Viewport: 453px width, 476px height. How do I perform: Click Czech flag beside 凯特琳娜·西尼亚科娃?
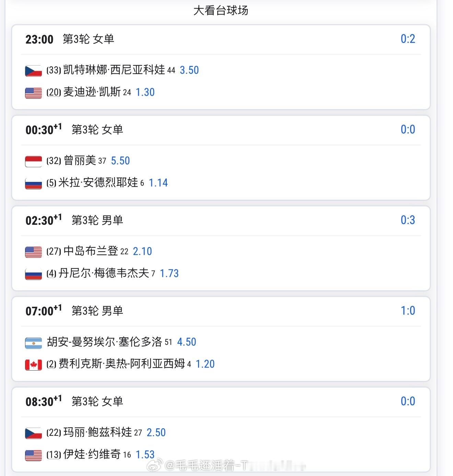(x=33, y=71)
